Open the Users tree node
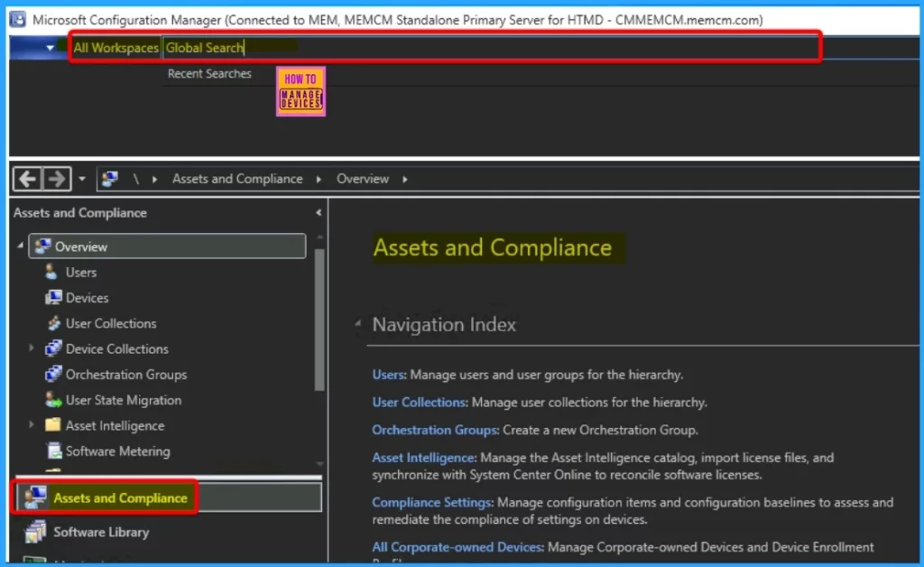The width and height of the screenshot is (924, 567). [x=80, y=273]
